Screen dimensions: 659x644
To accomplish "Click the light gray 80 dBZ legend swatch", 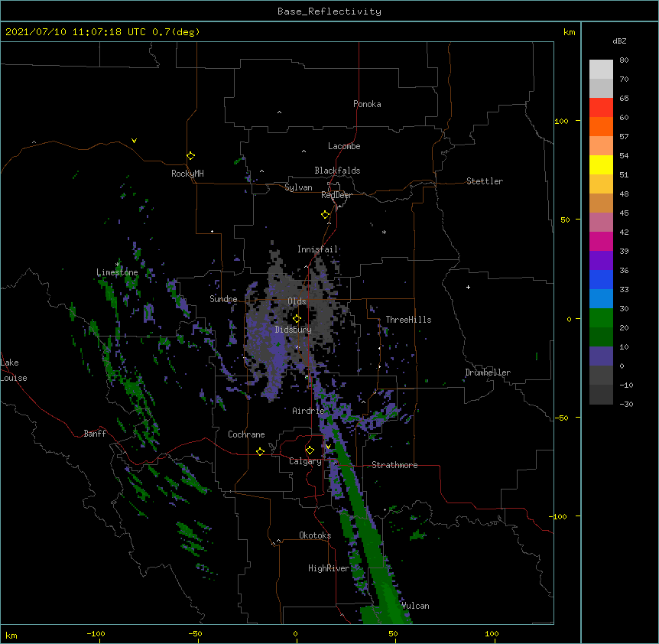I will click(601, 70).
